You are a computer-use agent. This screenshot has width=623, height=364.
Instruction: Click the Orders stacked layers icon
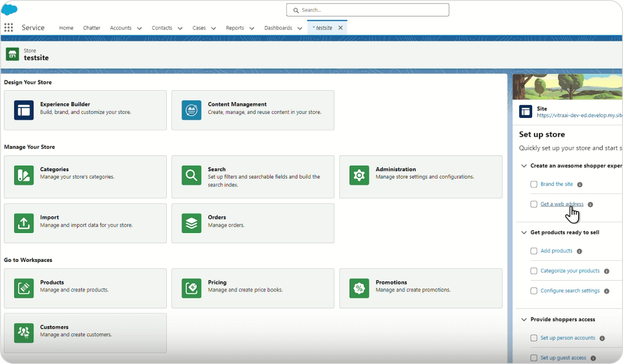192,223
